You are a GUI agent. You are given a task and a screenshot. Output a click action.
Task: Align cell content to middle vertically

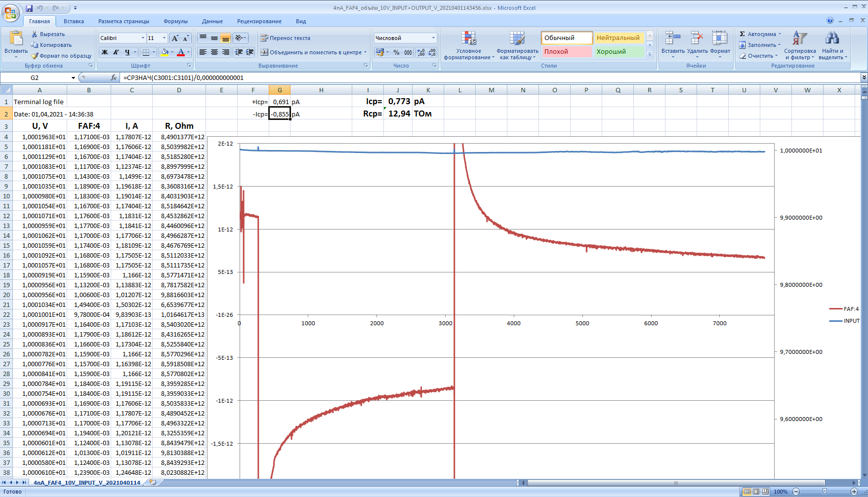pyautogui.click(x=214, y=38)
